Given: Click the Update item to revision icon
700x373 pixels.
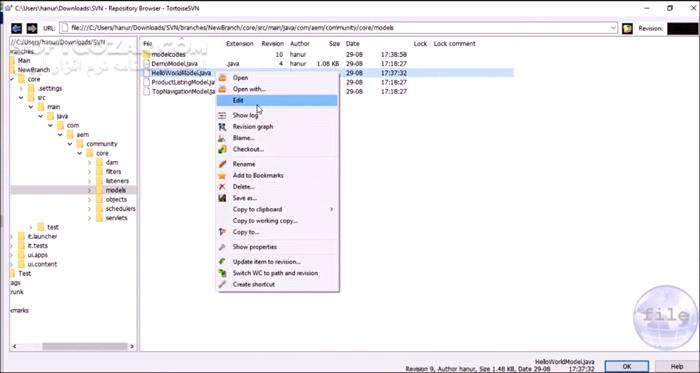Looking at the screenshot, I should 222,261.
